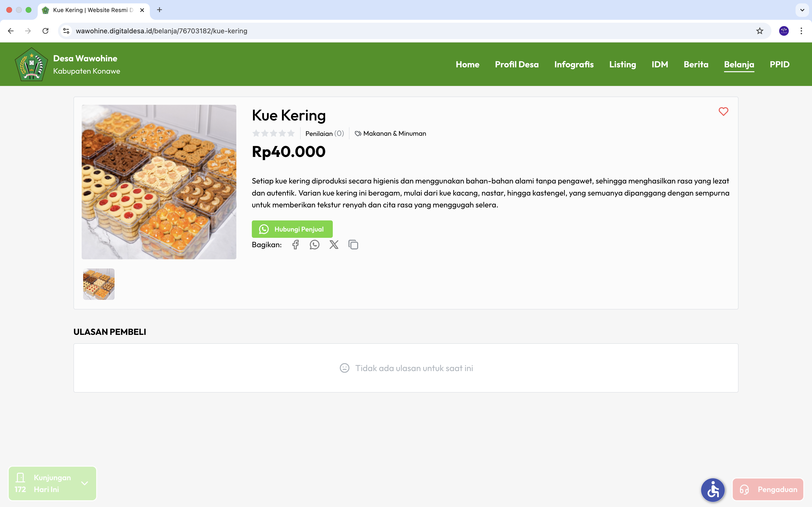Viewport: 812px width, 507px height.
Task: Open the browser tab search chevron
Action: [x=802, y=10]
